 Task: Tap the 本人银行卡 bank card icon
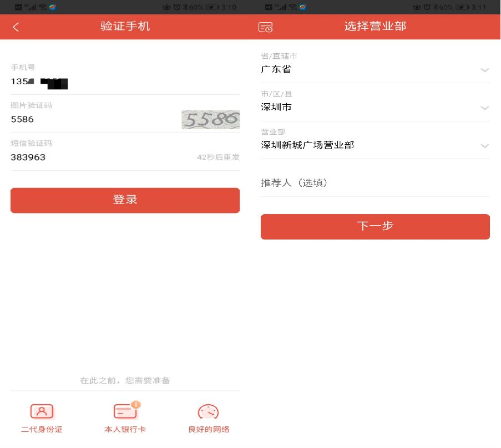click(x=125, y=411)
